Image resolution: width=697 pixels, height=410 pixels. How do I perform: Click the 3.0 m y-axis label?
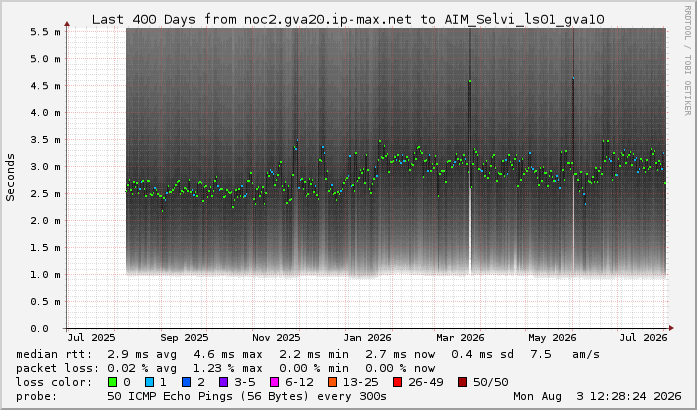point(45,167)
